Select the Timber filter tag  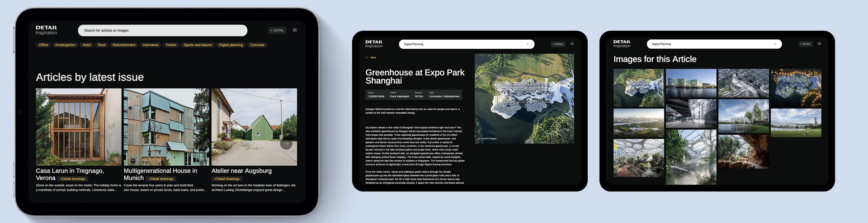pyautogui.click(x=171, y=45)
